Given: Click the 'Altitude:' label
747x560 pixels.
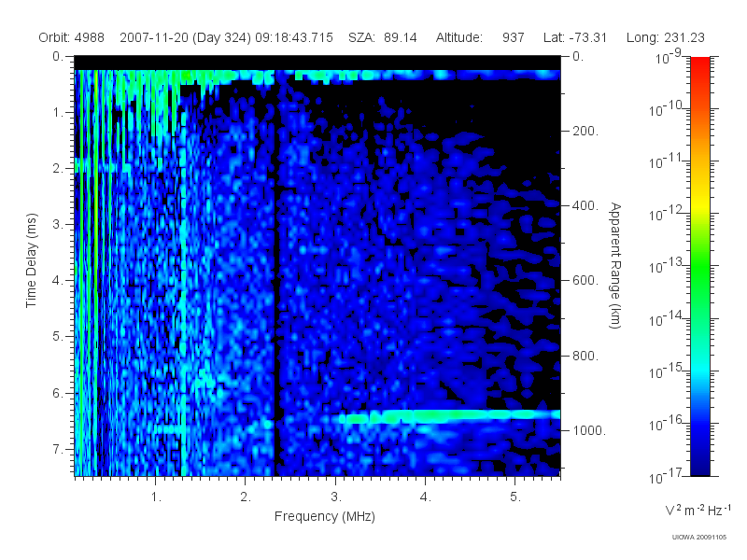Looking at the screenshot, I should [459, 37].
